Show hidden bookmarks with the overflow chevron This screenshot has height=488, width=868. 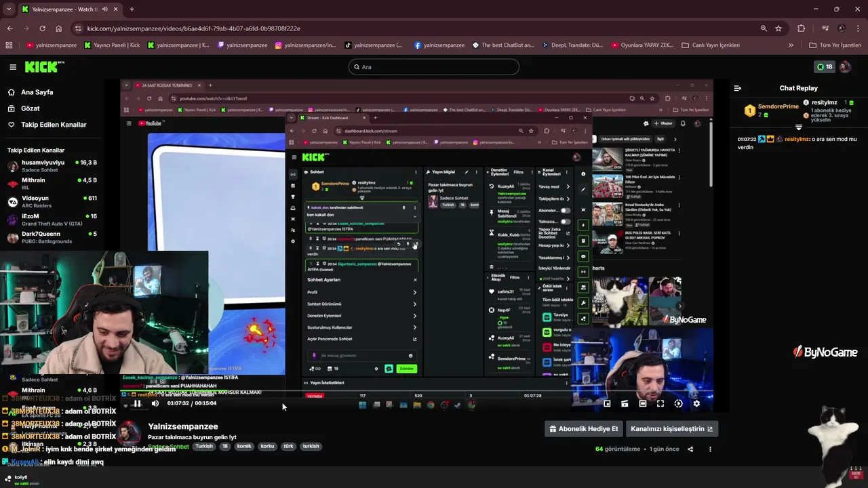coord(791,45)
